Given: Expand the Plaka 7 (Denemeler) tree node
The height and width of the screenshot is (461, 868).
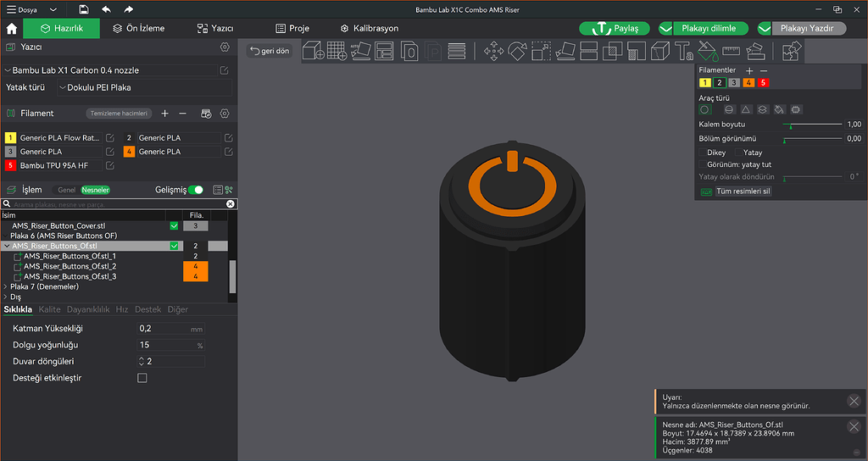Looking at the screenshot, I should (6, 286).
